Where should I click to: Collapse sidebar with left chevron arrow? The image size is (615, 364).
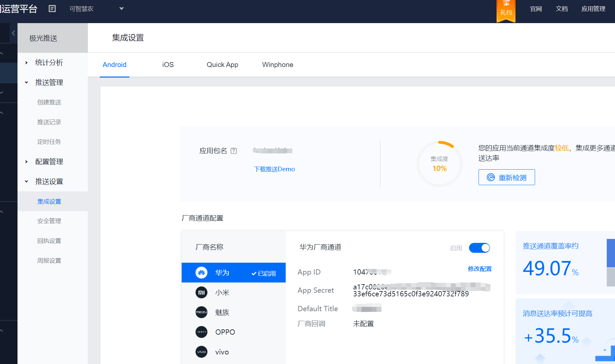[14, 33]
